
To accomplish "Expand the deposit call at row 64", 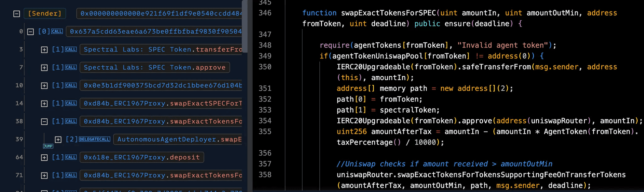I will coord(44,157).
